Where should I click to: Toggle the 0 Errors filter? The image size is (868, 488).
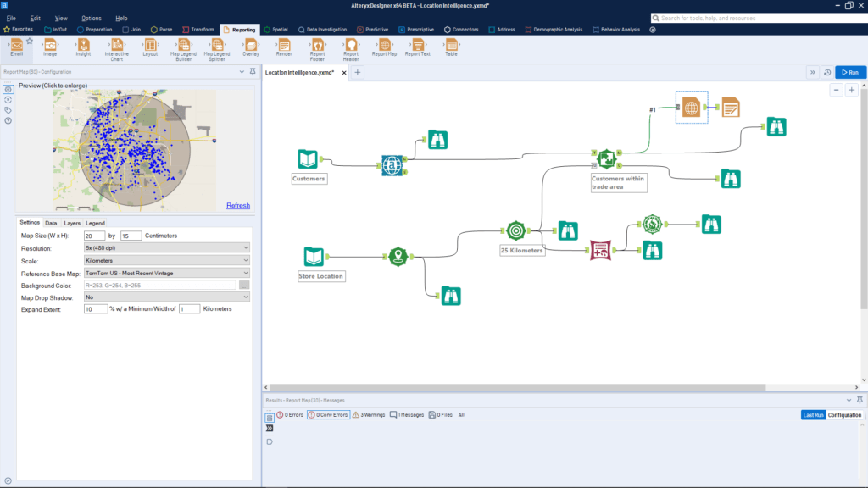[x=289, y=415]
